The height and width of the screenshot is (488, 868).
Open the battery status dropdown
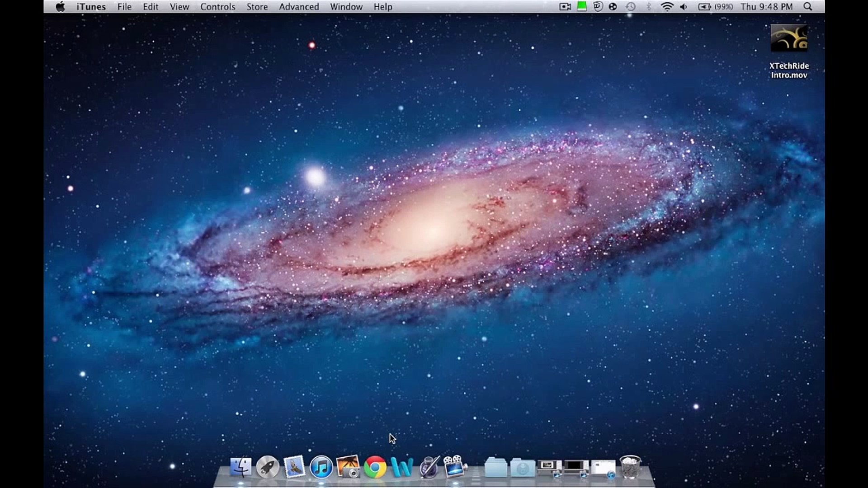tap(705, 7)
